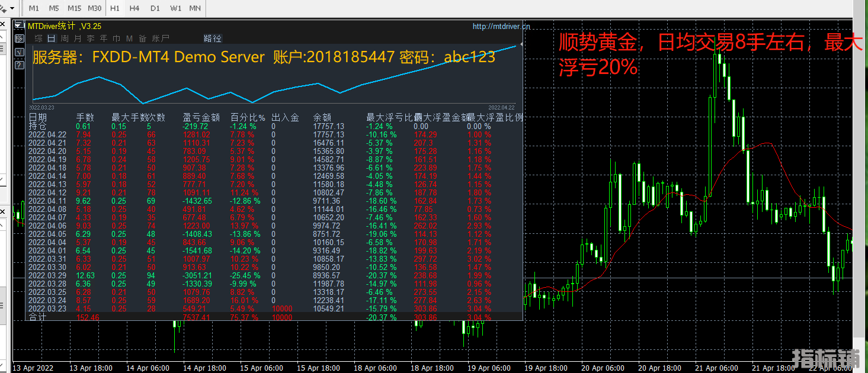Click the 图 chart icon in panel sidebar
Viewport: 868px width, 373px height.
(x=19, y=38)
